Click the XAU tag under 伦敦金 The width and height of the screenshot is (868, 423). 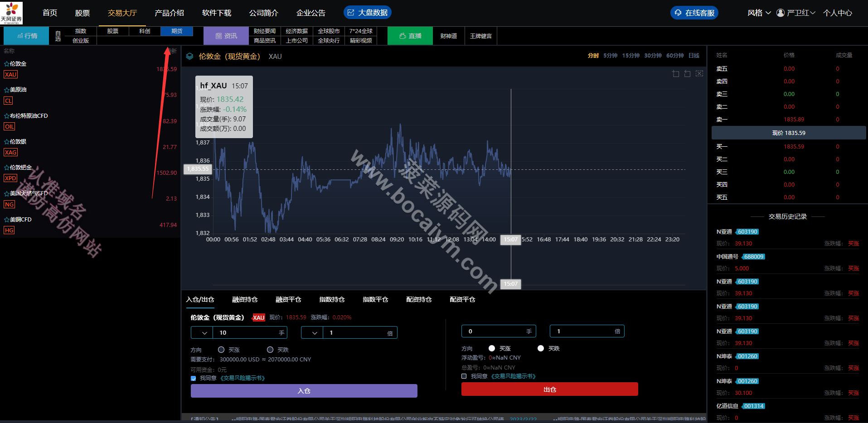11,75
